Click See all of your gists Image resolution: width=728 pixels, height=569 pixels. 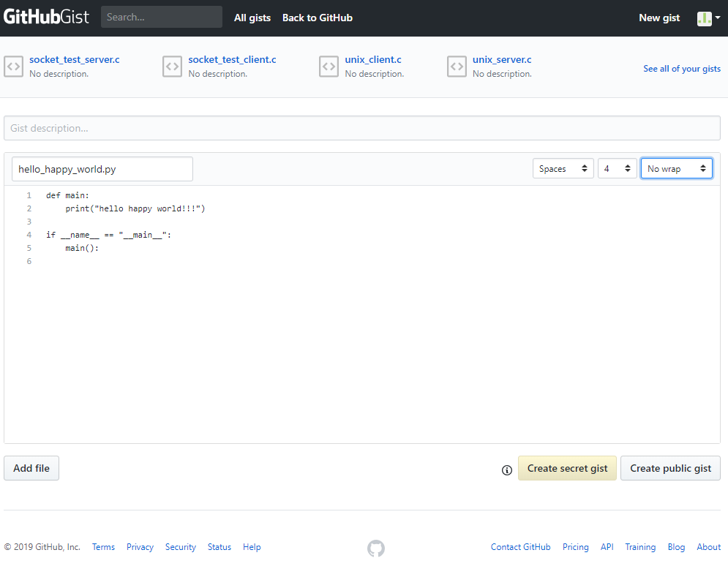[682, 69]
